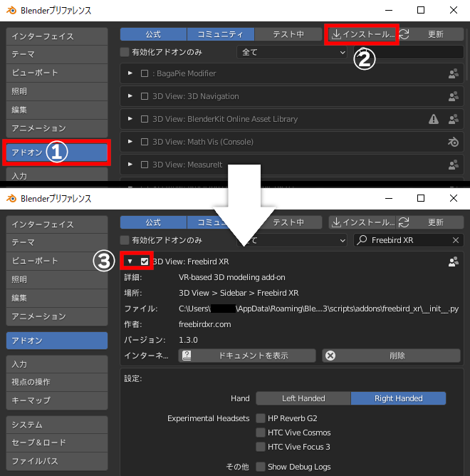Open ファイルパス in the lower sidebar
The height and width of the screenshot is (476, 470).
click(x=57, y=461)
